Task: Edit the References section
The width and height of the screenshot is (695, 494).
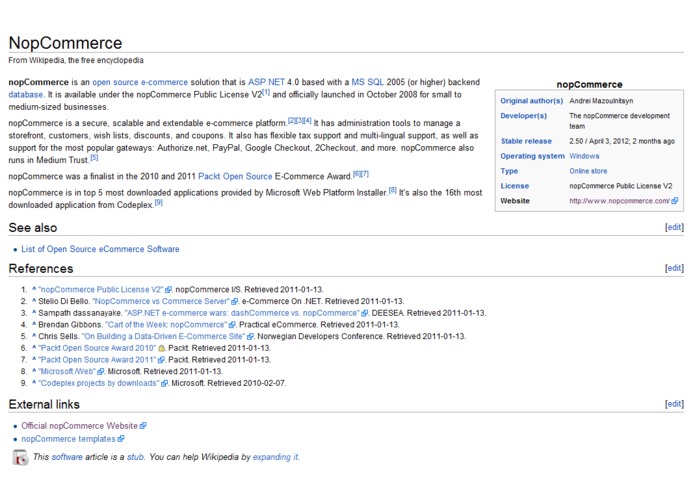Action: 674,268
